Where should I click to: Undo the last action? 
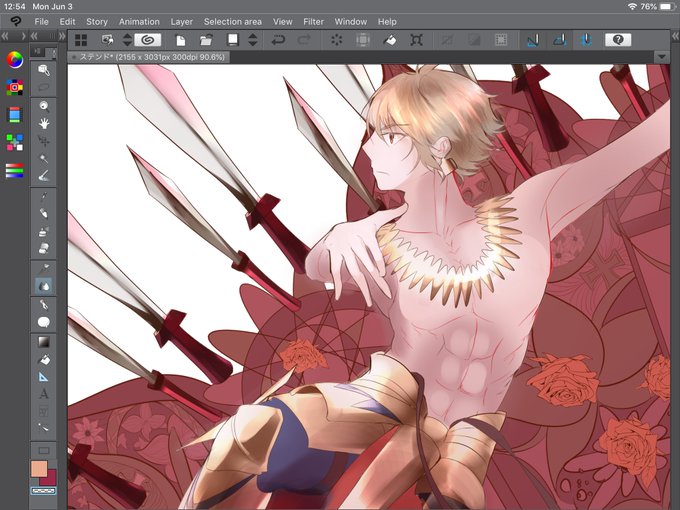pos(278,40)
